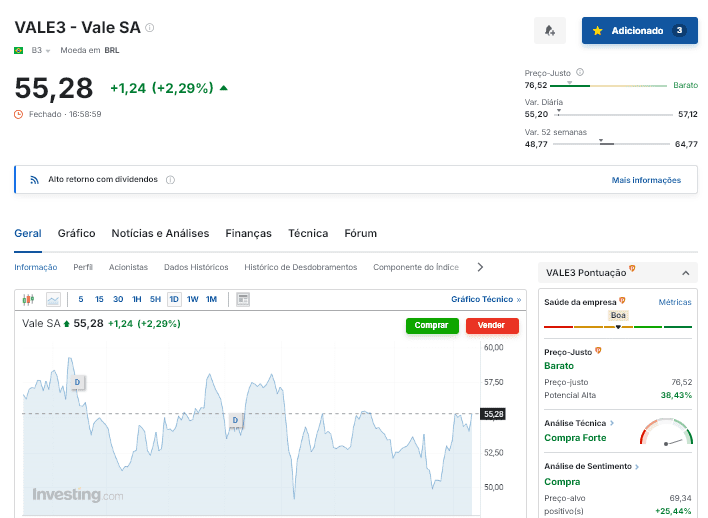The height and width of the screenshot is (518, 708).
Task: Set chart interval to 5H
Action: tap(155, 299)
